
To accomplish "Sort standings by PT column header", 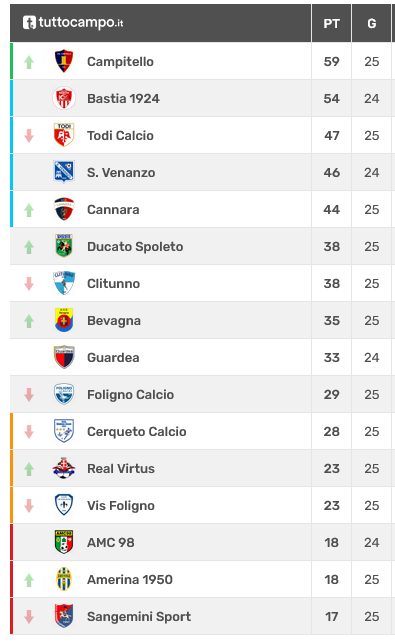I will (331, 23).
